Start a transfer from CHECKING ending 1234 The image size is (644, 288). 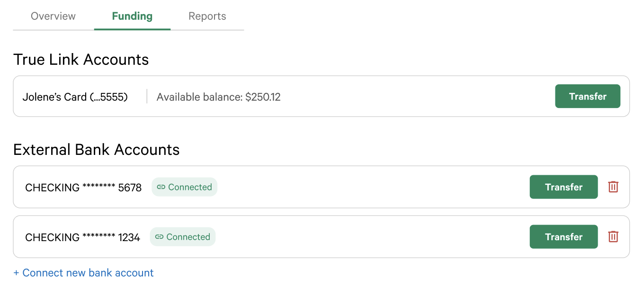point(563,237)
